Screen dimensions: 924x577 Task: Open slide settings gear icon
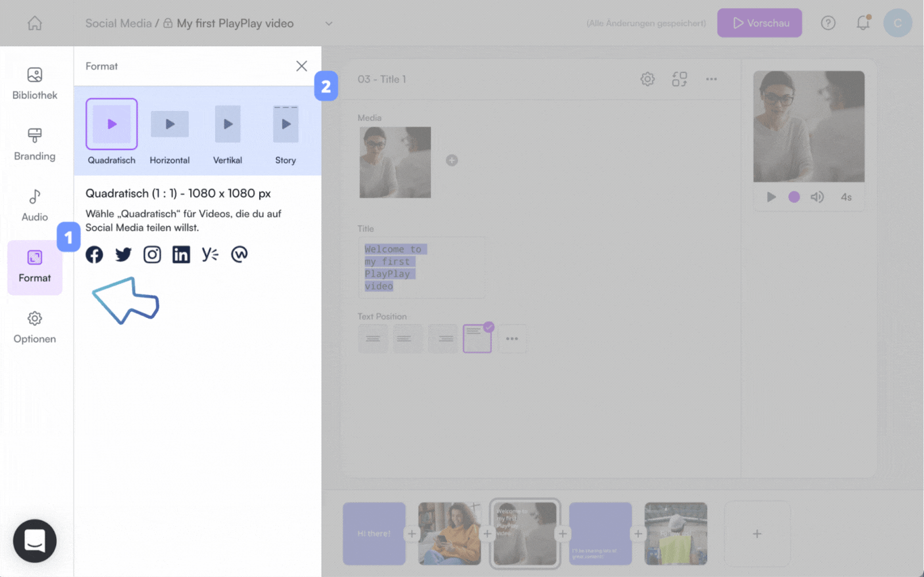coord(647,79)
